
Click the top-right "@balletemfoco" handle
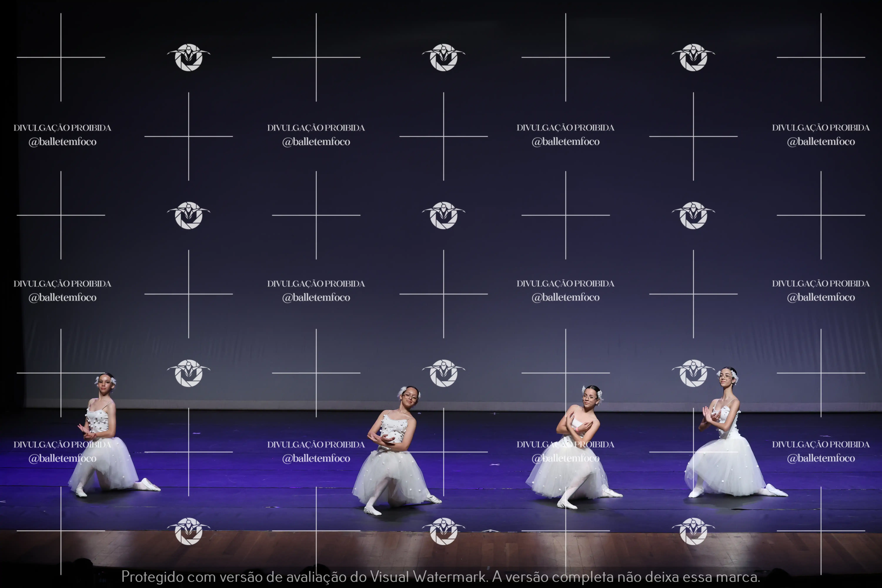[x=821, y=142]
